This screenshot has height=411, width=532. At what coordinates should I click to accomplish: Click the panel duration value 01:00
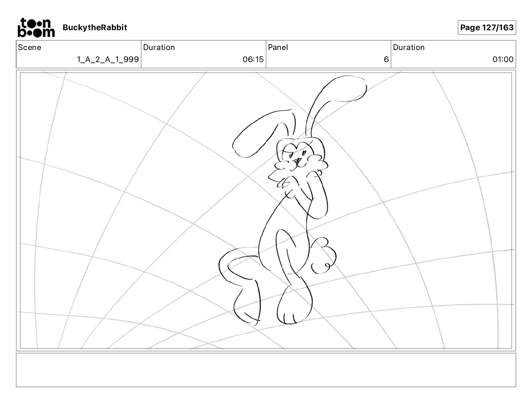pos(503,59)
